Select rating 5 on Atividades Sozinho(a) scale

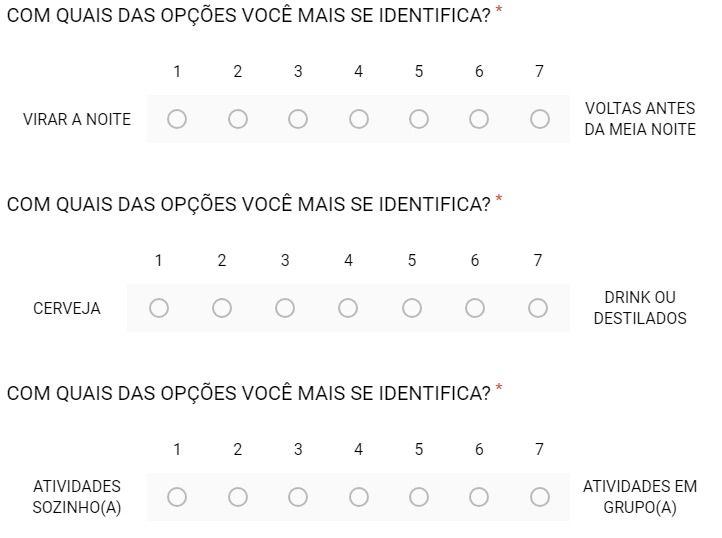tap(419, 497)
